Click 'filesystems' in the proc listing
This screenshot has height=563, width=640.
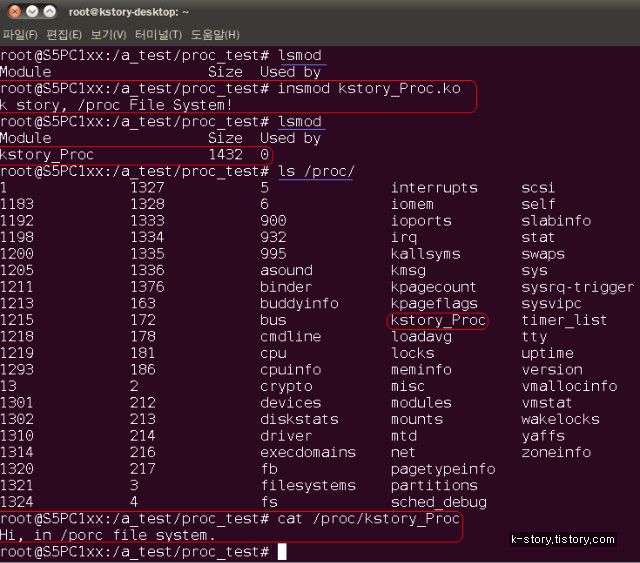pos(308,486)
